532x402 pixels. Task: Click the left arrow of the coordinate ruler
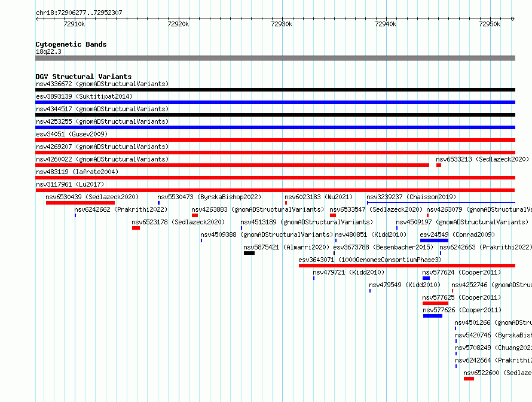click(38, 19)
